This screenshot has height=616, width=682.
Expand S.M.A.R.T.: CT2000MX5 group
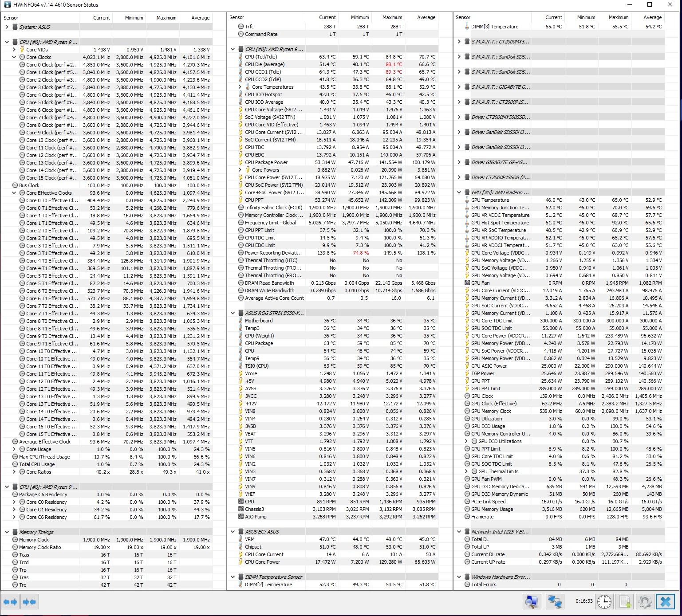(x=459, y=42)
